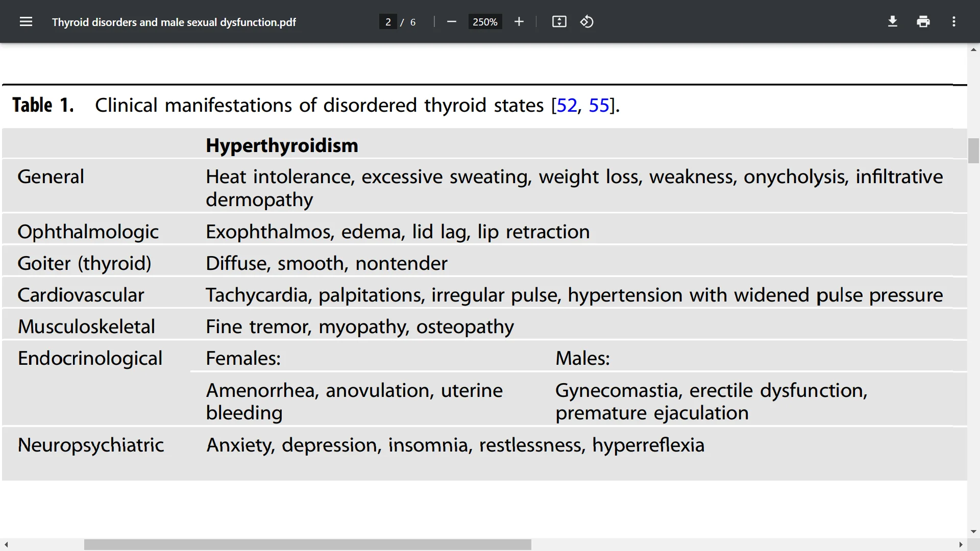This screenshot has width=980, height=551.
Task: Click the total page count '6'
Action: coord(412,22)
